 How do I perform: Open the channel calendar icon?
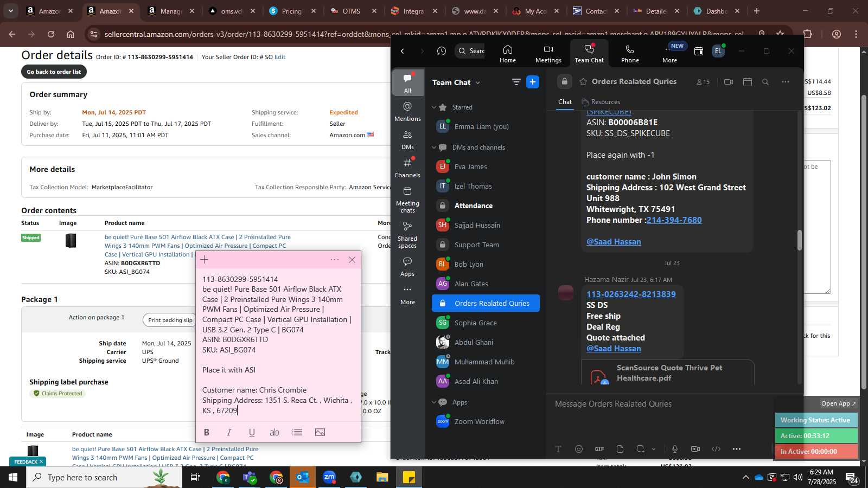pyautogui.click(x=748, y=82)
